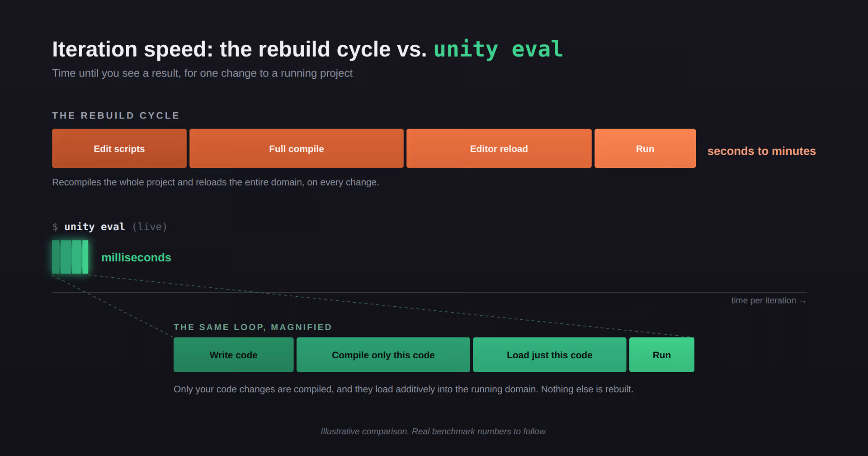Viewport: 868px width, 456px height.
Task: Click the Edit scripts orange block
Action: pyautogui.click(x=119, y=148)
